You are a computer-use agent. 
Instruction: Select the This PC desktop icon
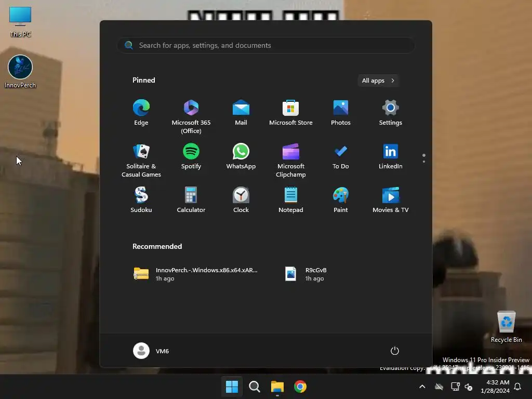(x=20, y=22)
